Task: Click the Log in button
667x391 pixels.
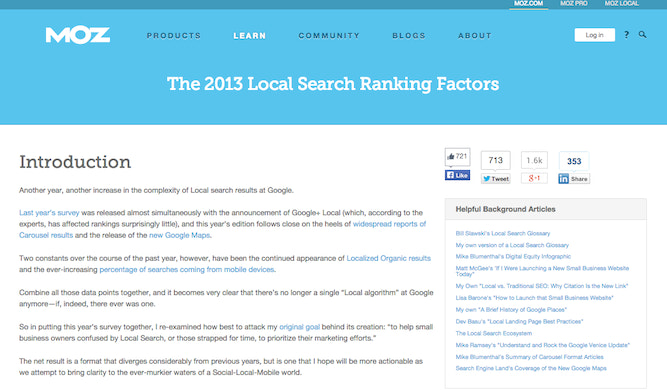Action: [594, 35]
